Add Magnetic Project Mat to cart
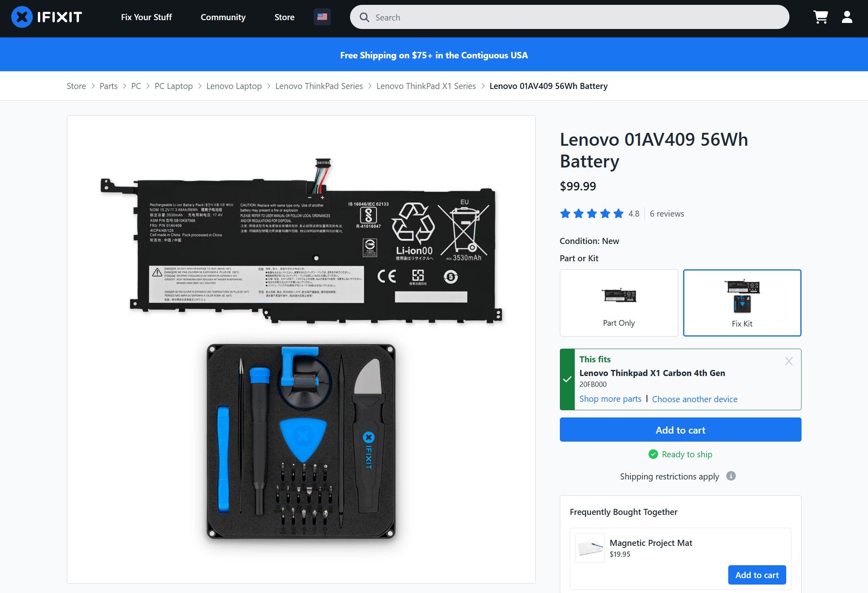The height and width of the screenshot is (593, 868). (x=757, y=575)
